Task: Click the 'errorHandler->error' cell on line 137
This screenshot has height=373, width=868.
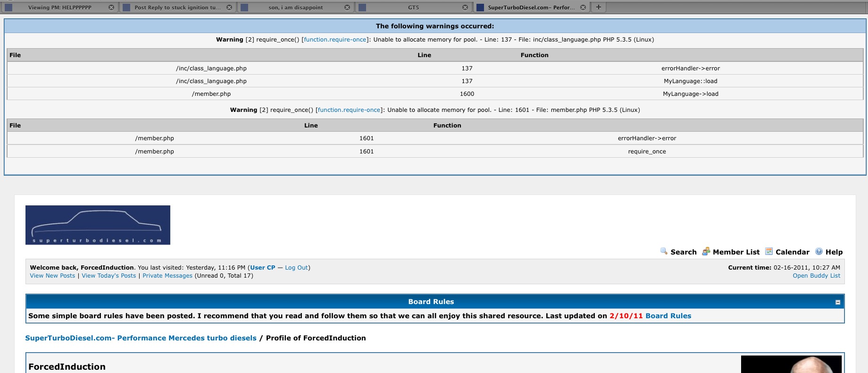Action: (691, 68)
